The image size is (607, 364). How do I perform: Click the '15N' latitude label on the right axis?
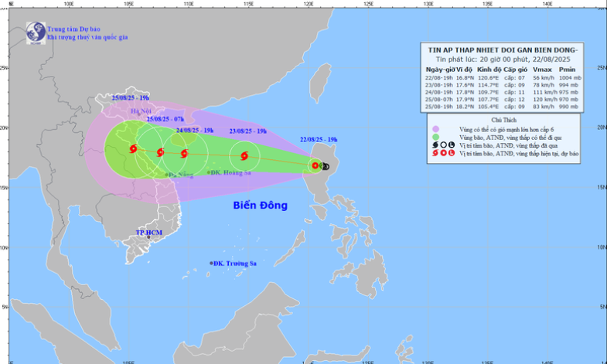click(602, 187)
